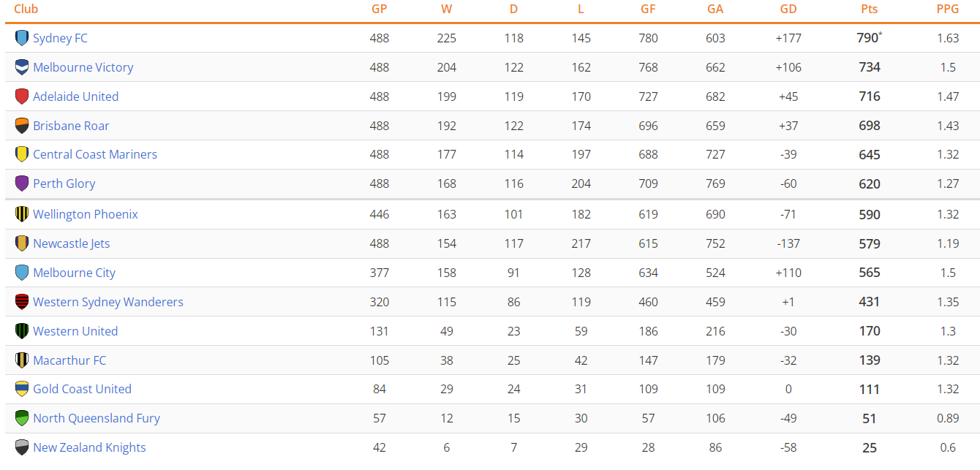Click the striped Wellington Phoenix crest icon
The image size is (980, 470).
pyautogui.click(x=22, y=214)
